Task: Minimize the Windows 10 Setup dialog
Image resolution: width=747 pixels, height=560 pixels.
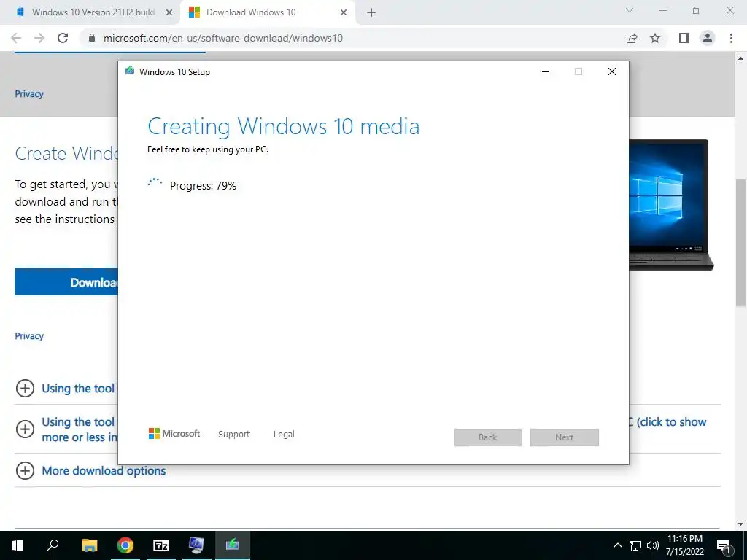Action: point(546,71)
